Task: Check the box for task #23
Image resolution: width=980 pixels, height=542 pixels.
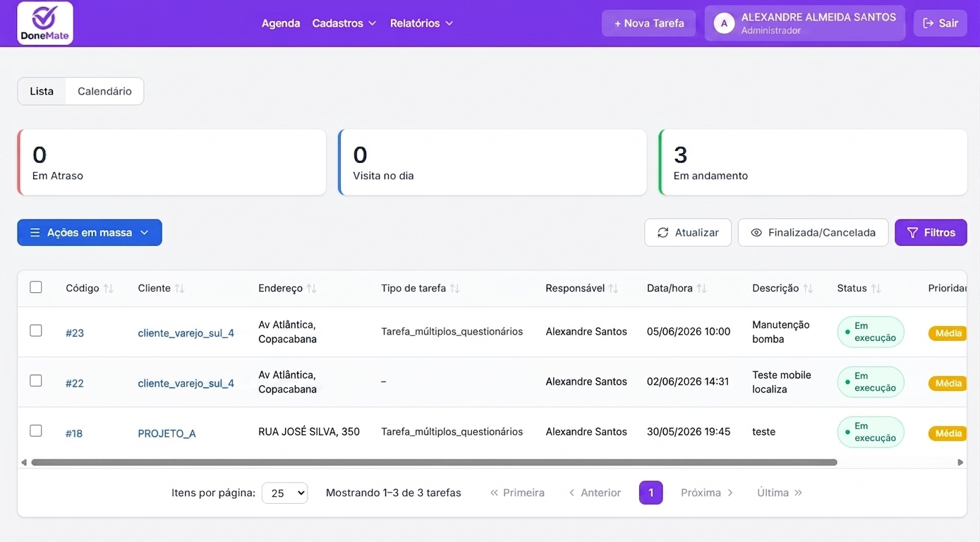Action: [x=36, y=330]
